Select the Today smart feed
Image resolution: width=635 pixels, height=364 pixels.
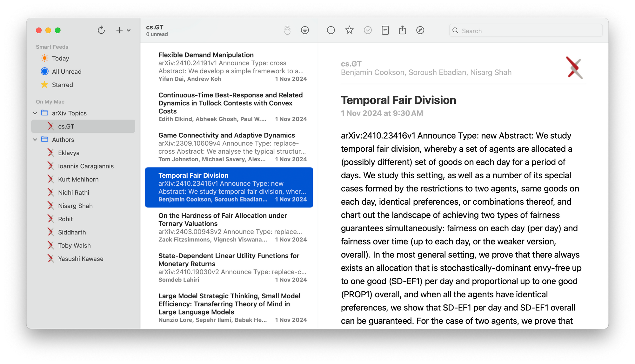tap(83, 58)
